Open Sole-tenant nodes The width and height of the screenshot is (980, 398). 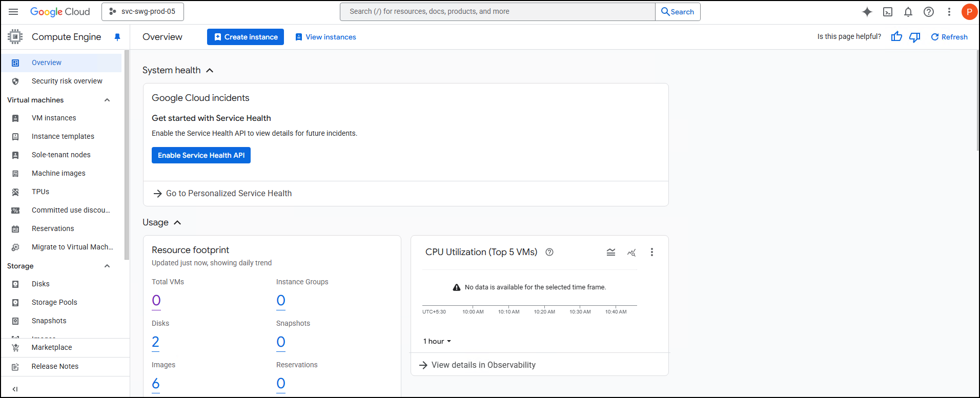coord(62,155)
